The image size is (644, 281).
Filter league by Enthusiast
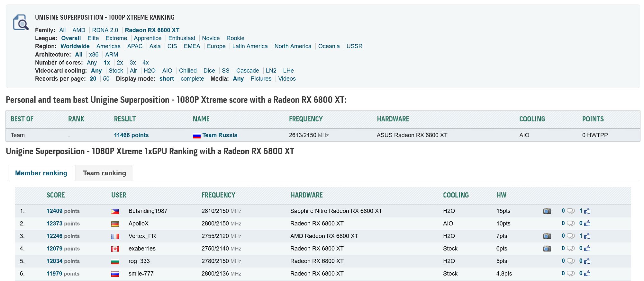click(x=182, y=38)
